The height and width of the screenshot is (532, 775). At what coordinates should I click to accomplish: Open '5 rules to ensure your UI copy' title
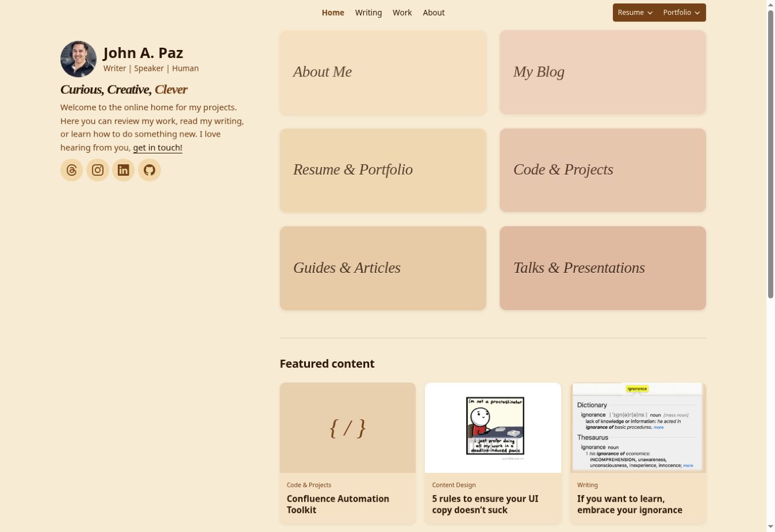[485, 504]
